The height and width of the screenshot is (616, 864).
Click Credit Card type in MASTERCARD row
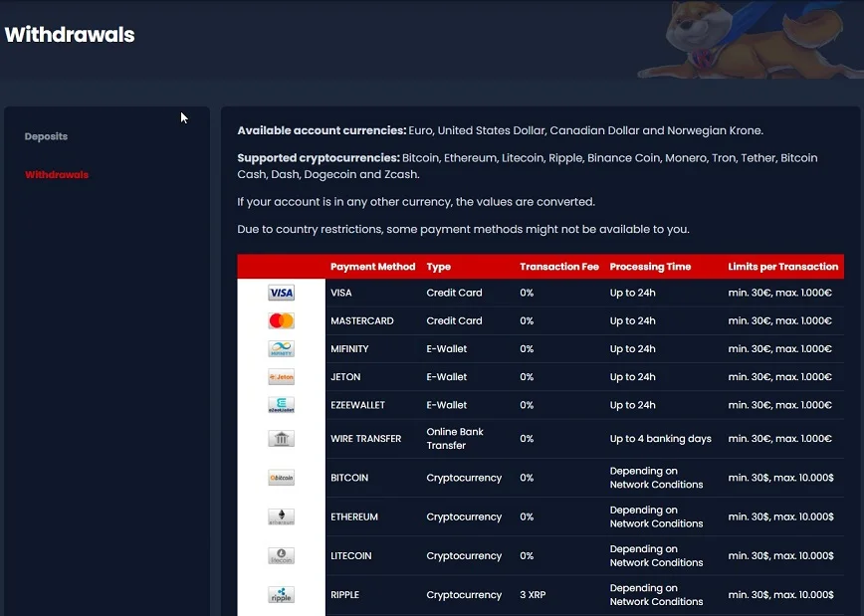454,320
